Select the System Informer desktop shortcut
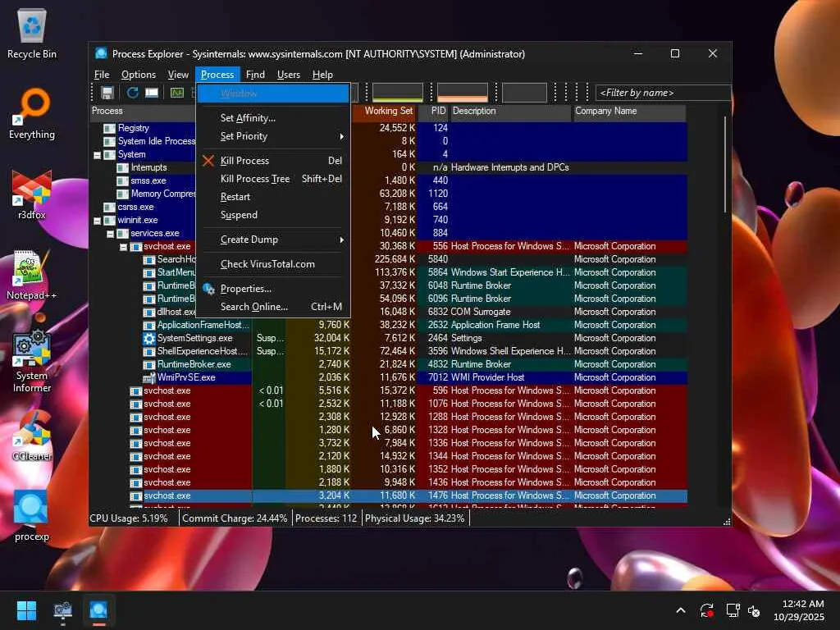 pos(32,362)
